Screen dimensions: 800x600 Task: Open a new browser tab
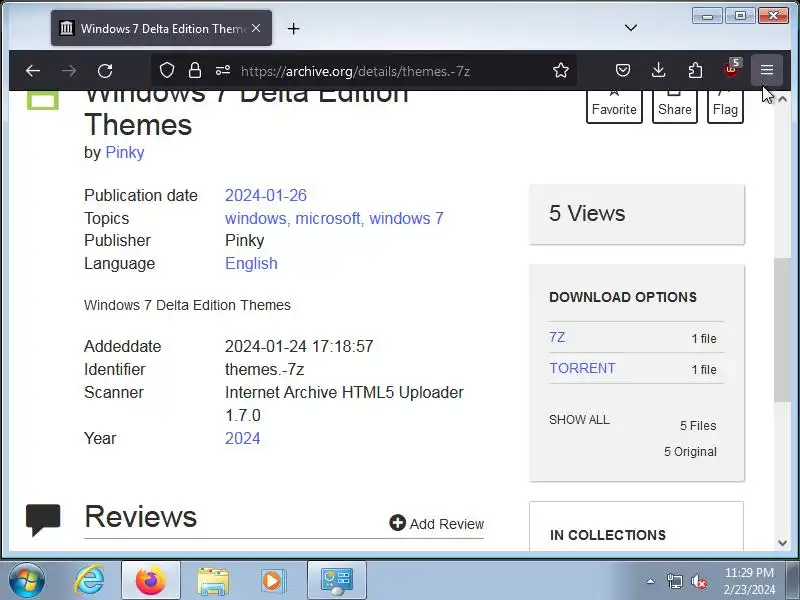(x=293, y=29)
